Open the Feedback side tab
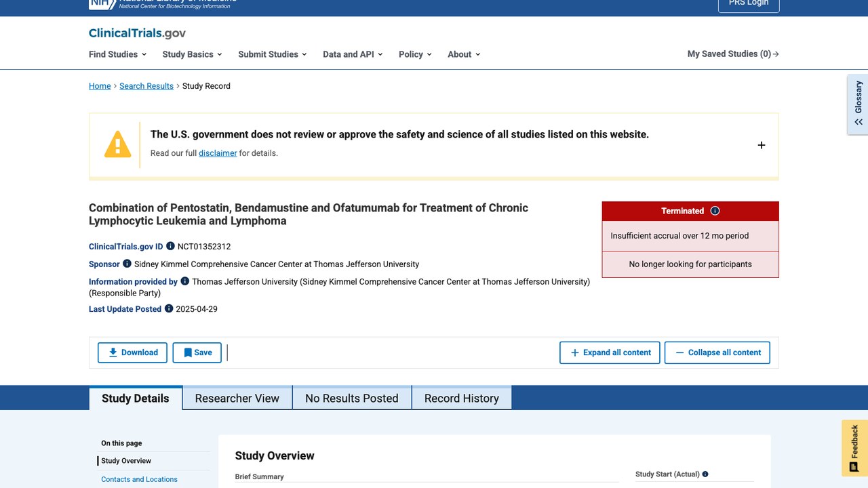This screenshot has height=488, width=868. coord(854,448)
